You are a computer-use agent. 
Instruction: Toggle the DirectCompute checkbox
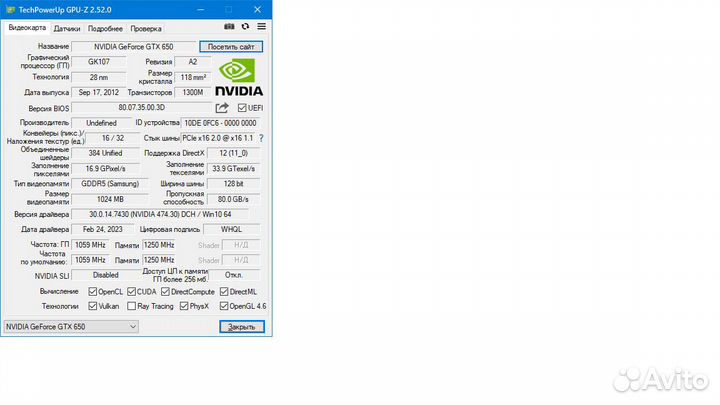pyautogui.click(x=165, y=292)
